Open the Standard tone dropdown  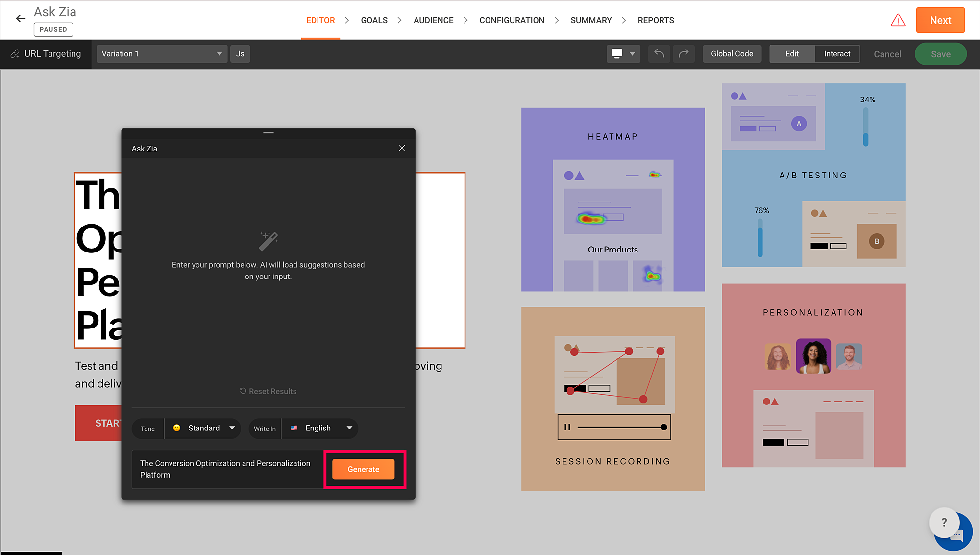tap(204, 428)
